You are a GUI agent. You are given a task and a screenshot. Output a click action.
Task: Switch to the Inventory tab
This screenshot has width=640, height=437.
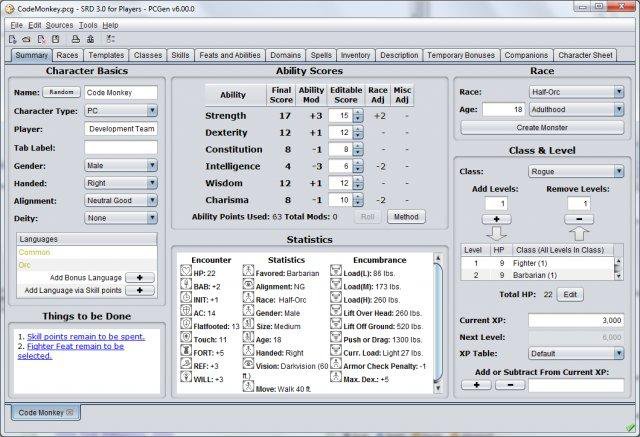pyautogui.click(x=355, y=55)
